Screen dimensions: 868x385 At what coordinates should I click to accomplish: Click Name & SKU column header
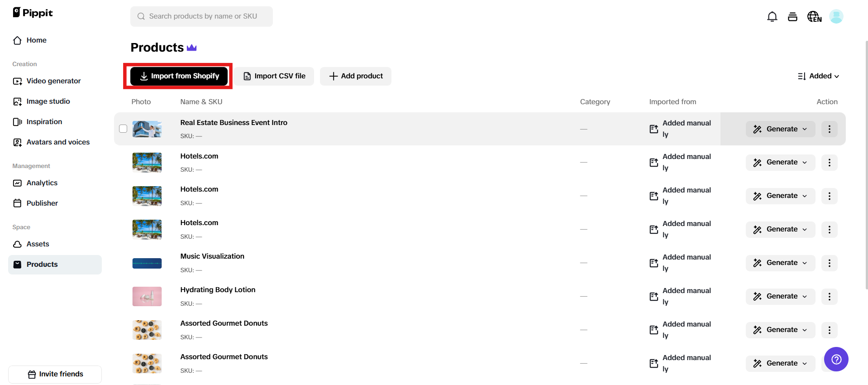(201, 102)
